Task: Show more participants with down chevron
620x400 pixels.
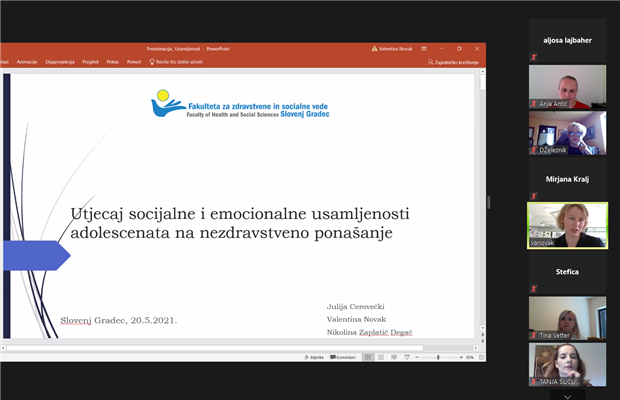Action: click(x=567, y=396)
